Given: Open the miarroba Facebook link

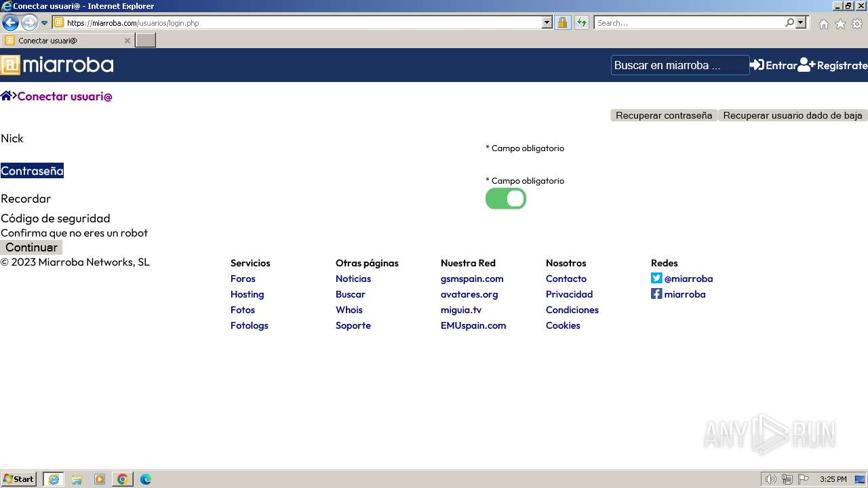Looking at the screenshot, I should tap(685, 294).
